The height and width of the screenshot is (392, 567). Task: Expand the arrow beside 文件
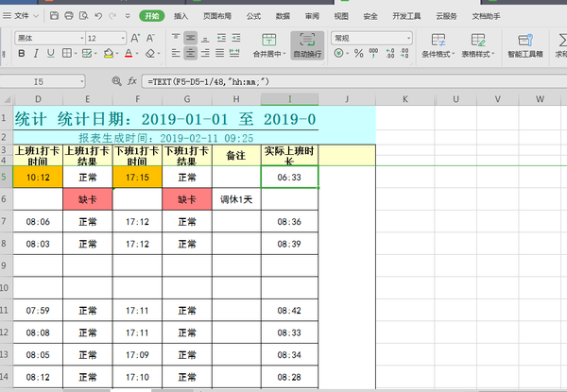click(x=36, y=16)
